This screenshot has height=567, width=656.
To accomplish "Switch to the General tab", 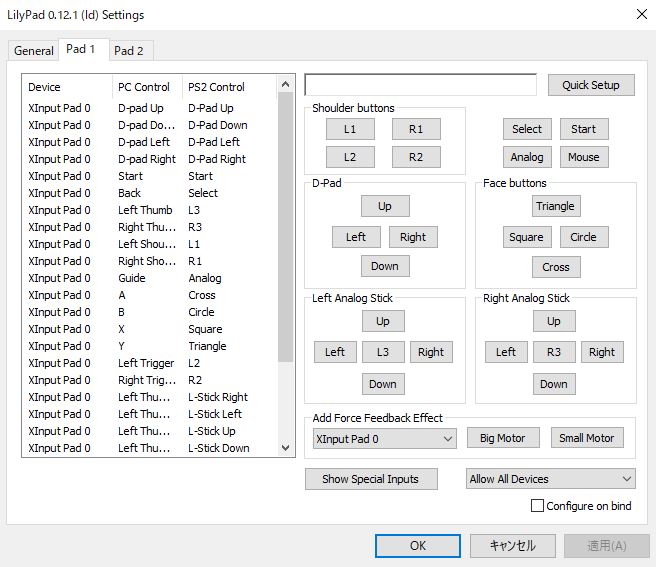I will click(33, 51).
